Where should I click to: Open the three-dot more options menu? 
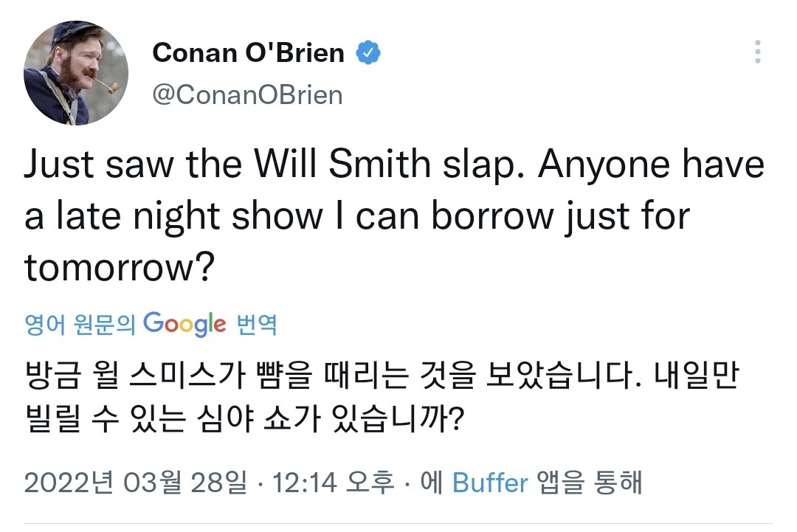pos(757,52)
